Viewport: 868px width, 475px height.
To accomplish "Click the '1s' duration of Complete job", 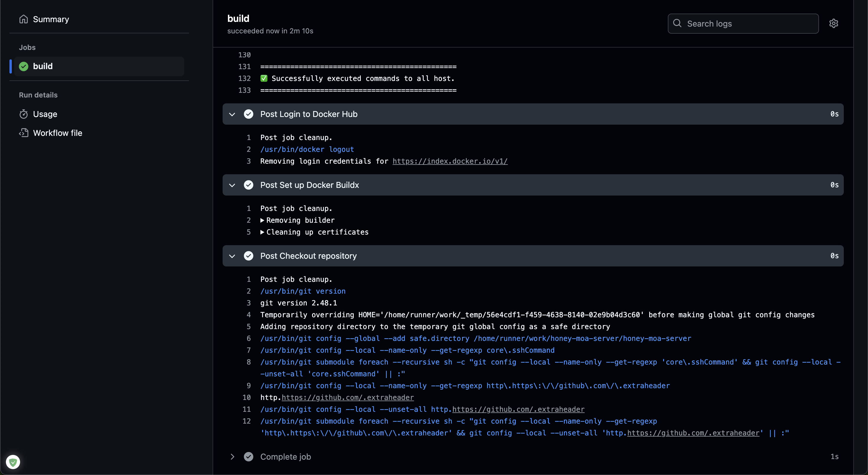I will click(834, 457).
